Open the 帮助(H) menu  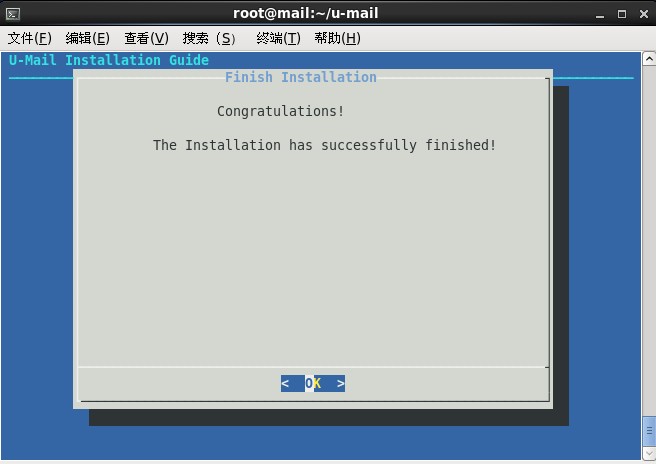click(x=337, y=38)
